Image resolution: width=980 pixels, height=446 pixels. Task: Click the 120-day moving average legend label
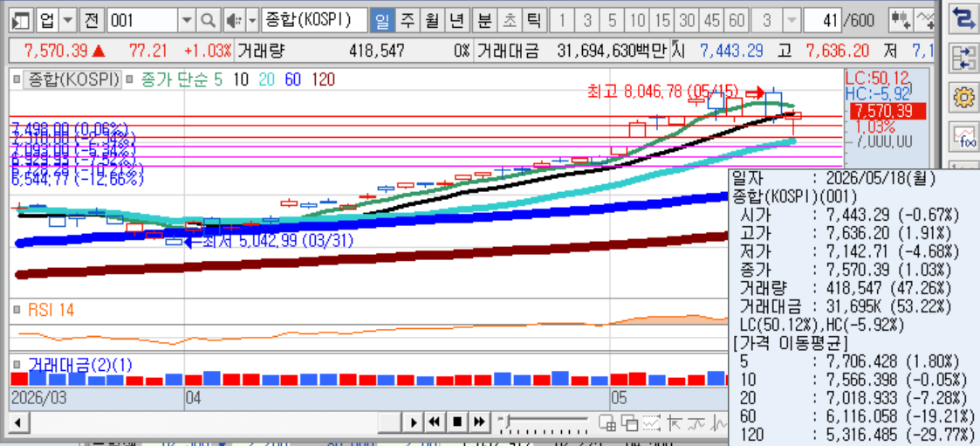pos(323,79)
